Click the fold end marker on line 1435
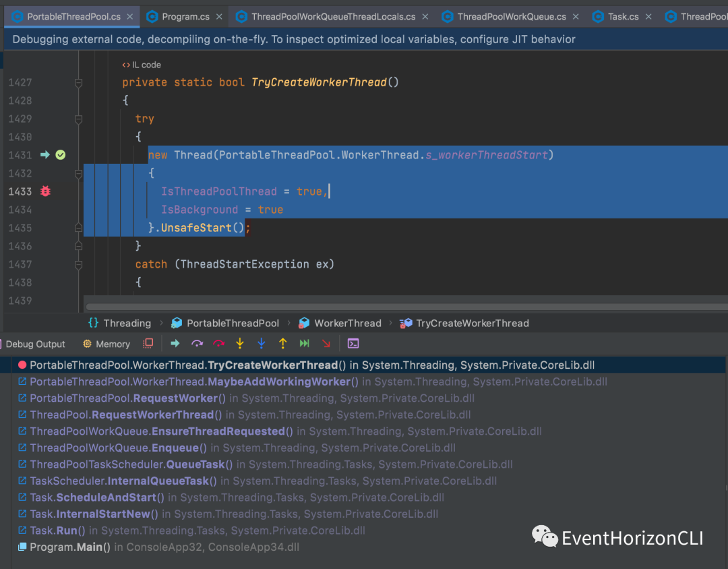 [78, 228]
